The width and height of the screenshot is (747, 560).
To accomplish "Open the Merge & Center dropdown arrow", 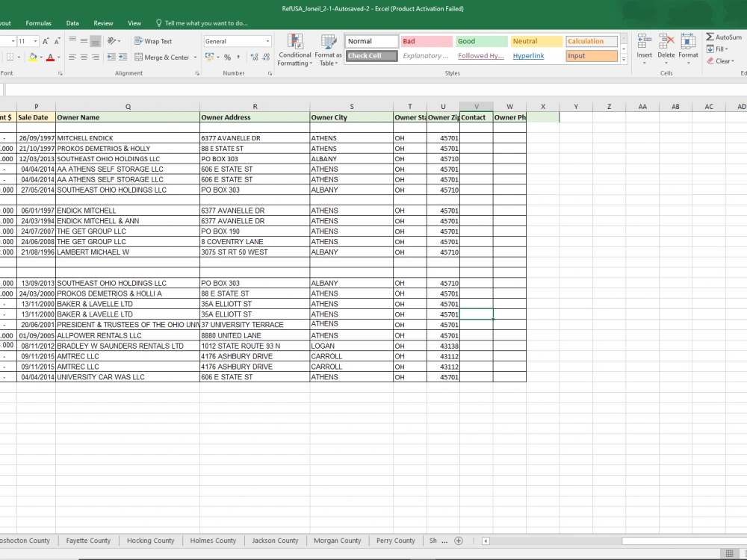I will click(x=195, y=57).
